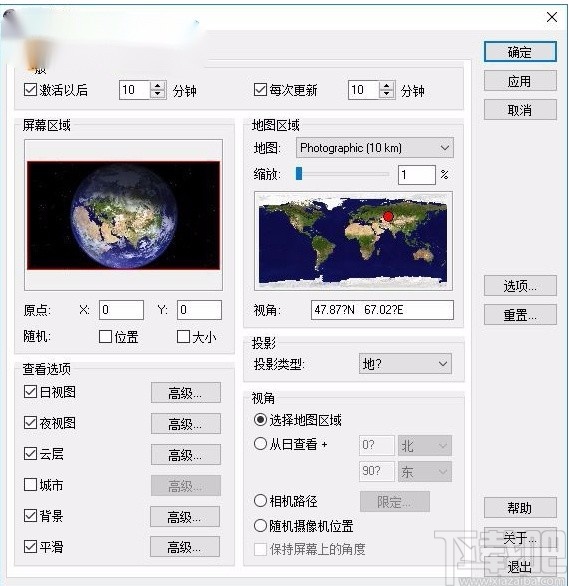Click the 每次更新 minutes input field
The image size is (569, 586).
click(364, 90)
